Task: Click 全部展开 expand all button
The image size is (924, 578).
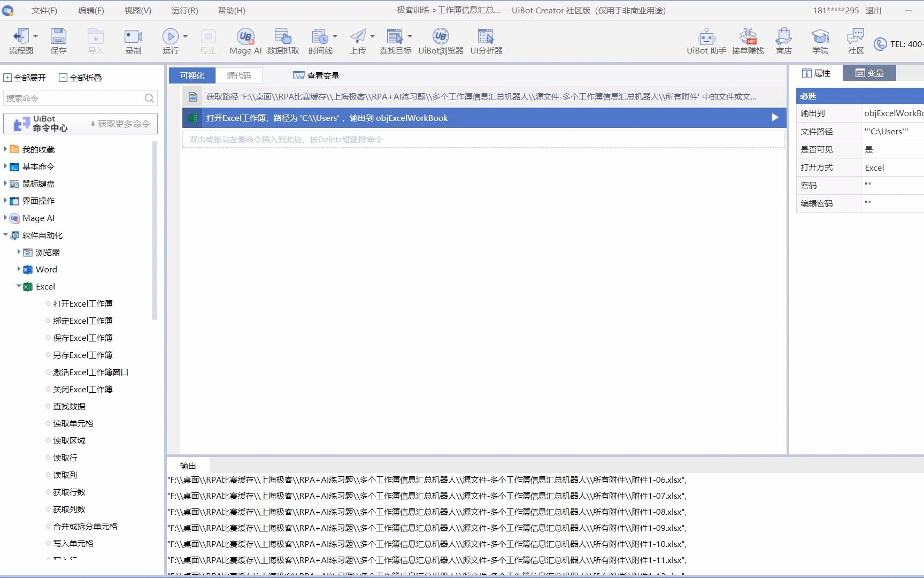Action: pos(25,78)
